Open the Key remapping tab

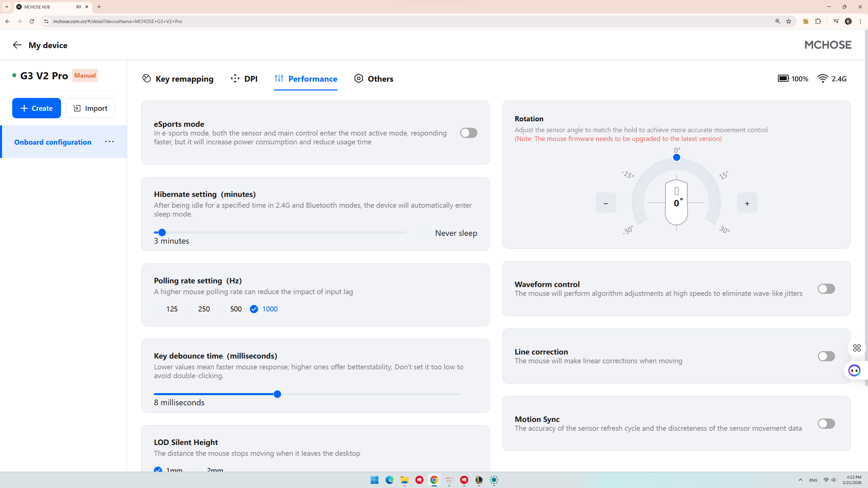(178, 79)
